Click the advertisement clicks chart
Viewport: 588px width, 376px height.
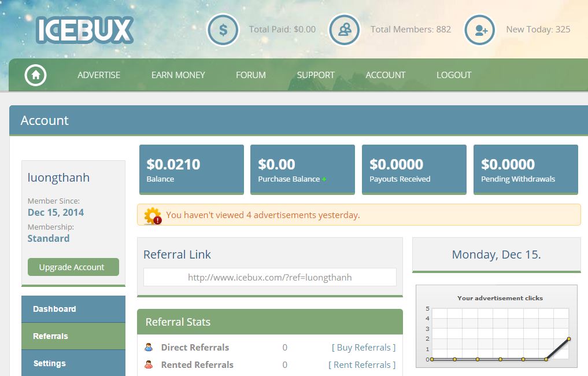pos(497,326)
